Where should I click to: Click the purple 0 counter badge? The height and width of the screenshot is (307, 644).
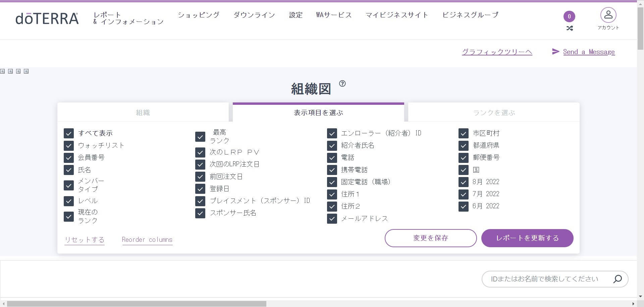tap(569, 16)
